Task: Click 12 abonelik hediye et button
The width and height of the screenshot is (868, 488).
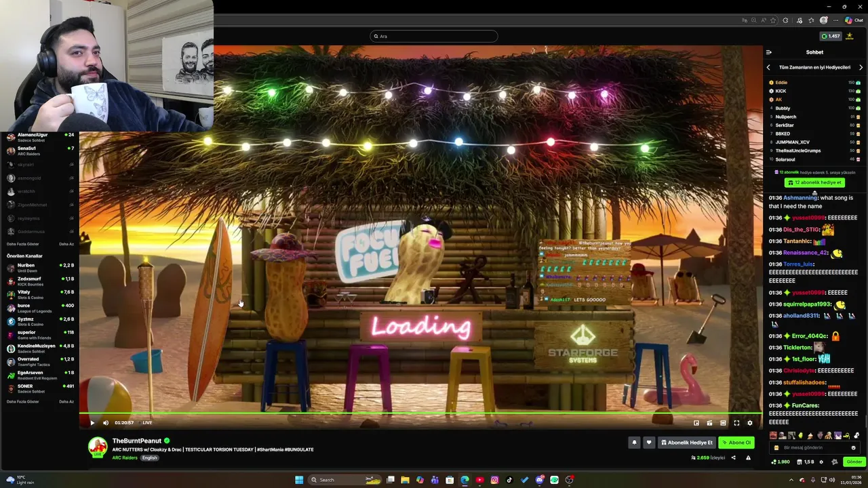Action: point(814,182)
